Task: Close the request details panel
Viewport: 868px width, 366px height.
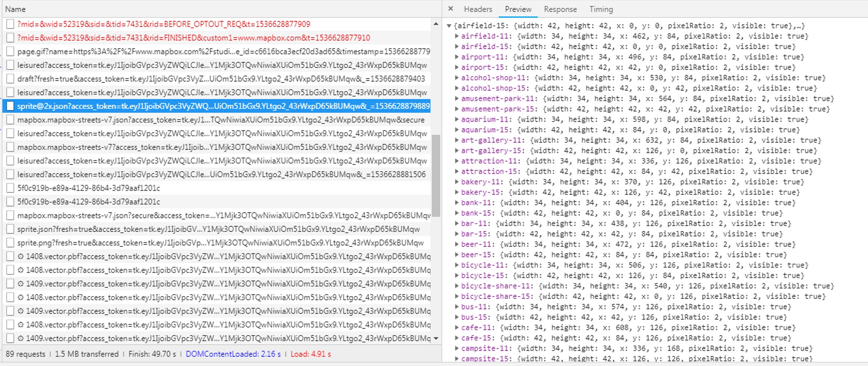Action: click(450, 9)
